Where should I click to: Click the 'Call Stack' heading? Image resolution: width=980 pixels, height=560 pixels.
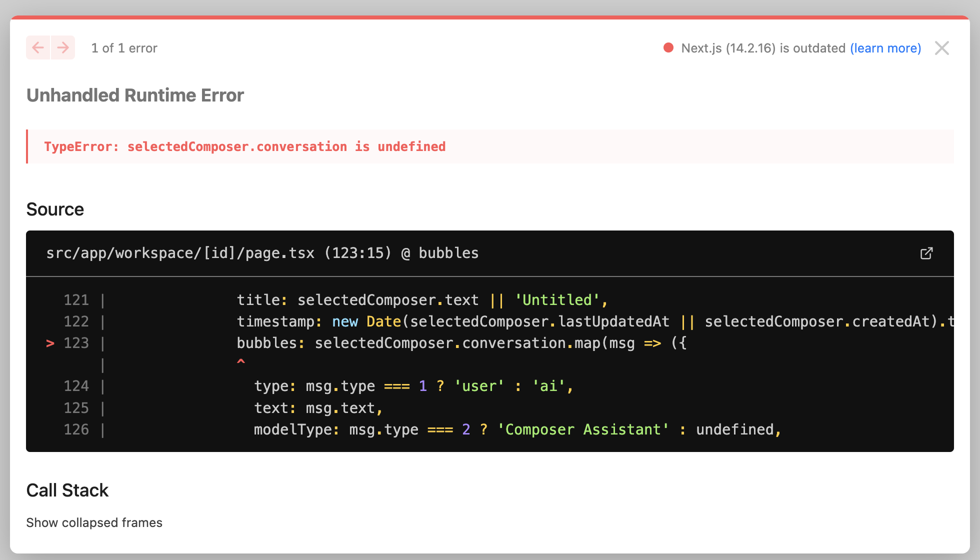(67, 490)
